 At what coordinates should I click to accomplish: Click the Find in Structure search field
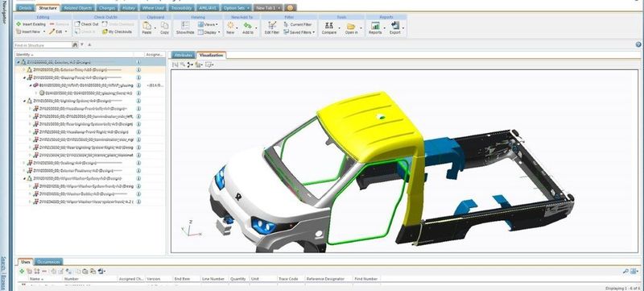43,44
